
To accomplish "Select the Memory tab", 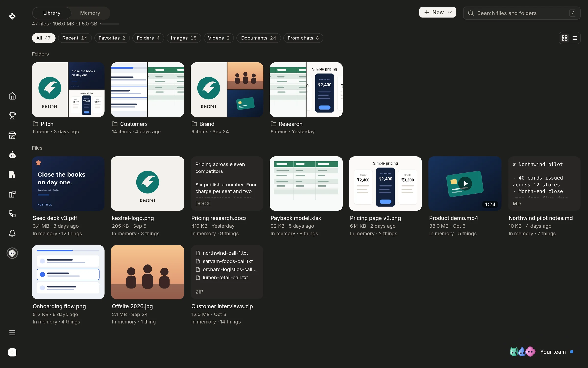I will point(90,13).
